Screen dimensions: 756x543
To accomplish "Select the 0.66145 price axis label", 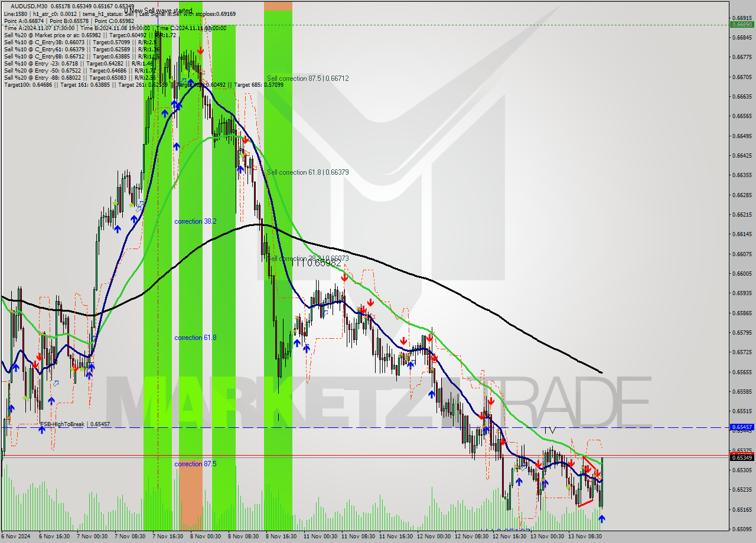I will (x=742, y=234).
